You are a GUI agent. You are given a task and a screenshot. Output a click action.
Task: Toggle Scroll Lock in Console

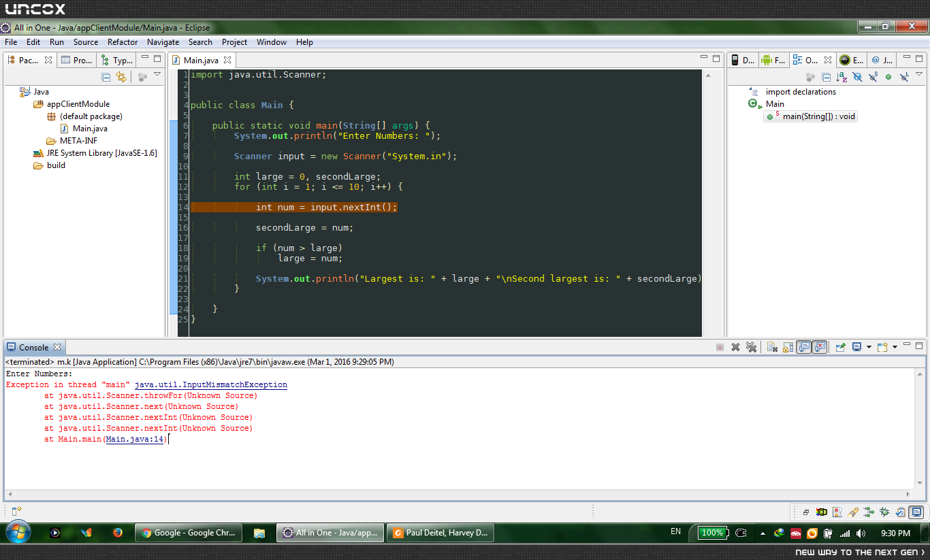(788, 347)
